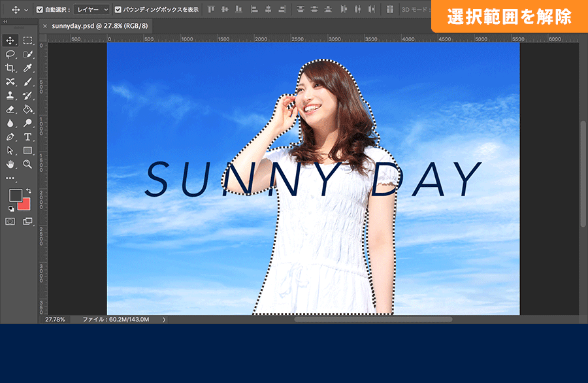Open the status bar arrow menu
This screenshot has height=383, width=588.
tap(164, 320)
